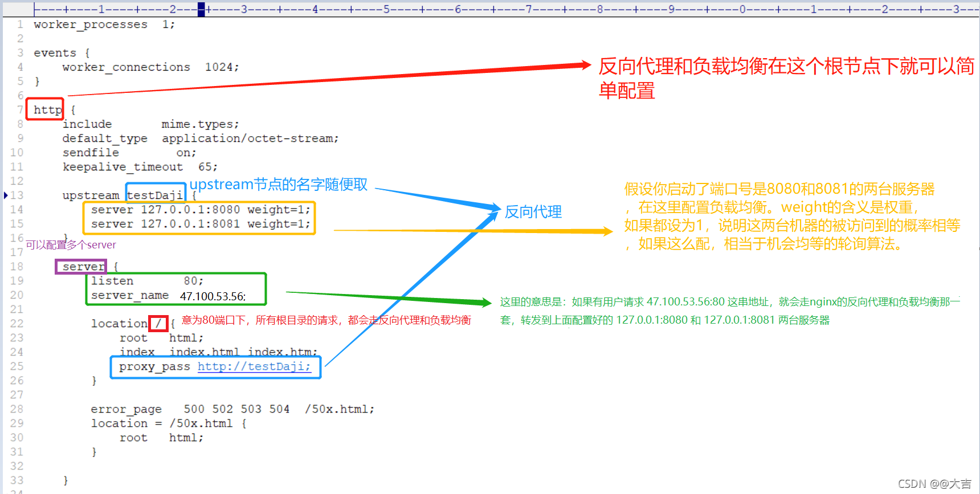Click 'keepalive_timeout' on line 11

(122, 167)
